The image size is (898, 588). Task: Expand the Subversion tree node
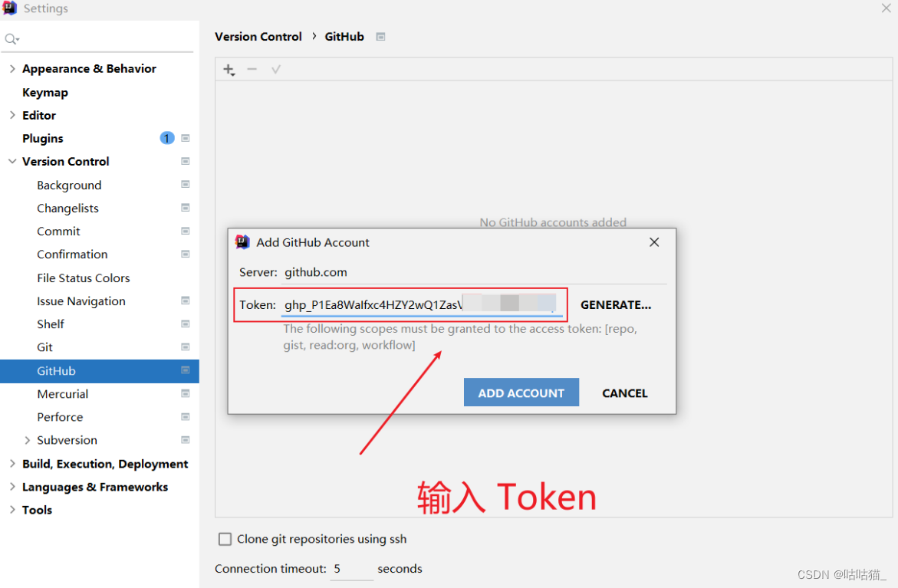tap(27, 440)
